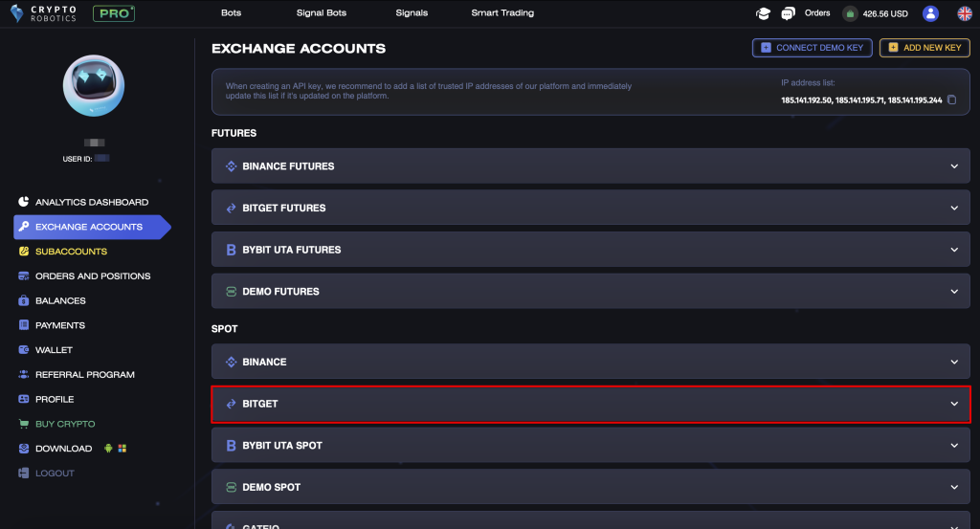Open Referral Program page
Screen dimensions: 980x529
pos(85,374)
